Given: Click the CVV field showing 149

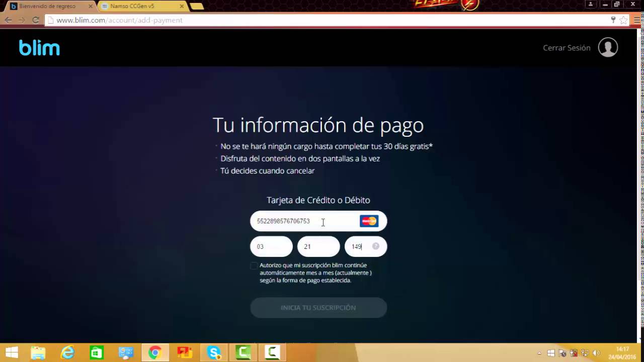Looking at the screenshot, I should [366, 246].
